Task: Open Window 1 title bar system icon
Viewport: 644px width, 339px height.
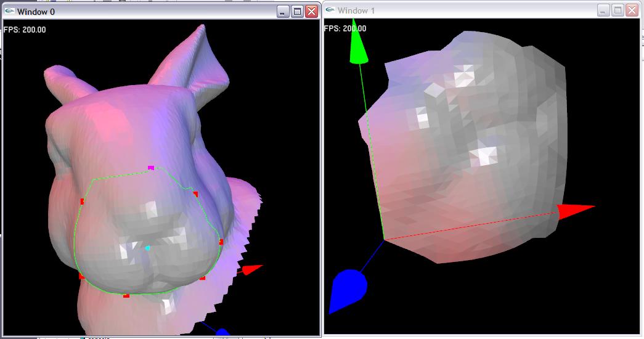Action: [x=330, y=10]
